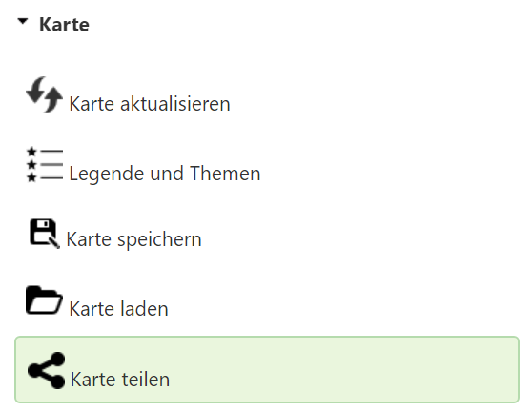The height and width of the screenshot is (412, 532).
Task: Choose the Karte speichern label
Action: (134, 239)
